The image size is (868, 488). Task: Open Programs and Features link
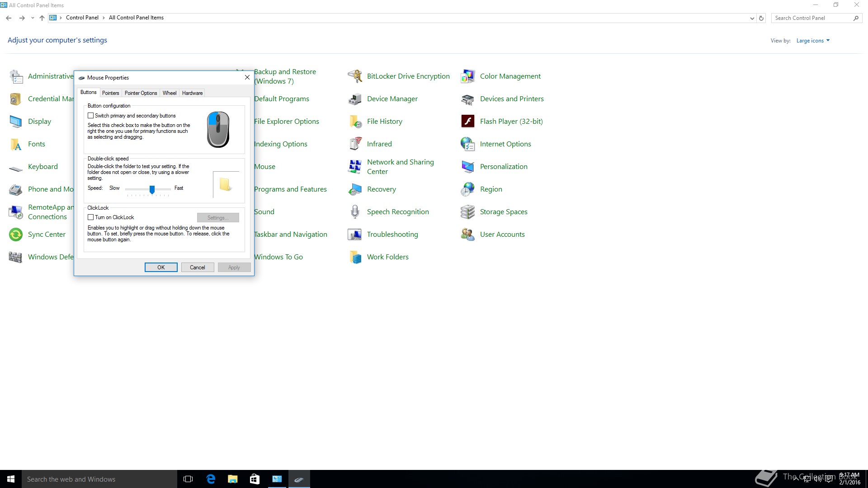coord(290,189)
